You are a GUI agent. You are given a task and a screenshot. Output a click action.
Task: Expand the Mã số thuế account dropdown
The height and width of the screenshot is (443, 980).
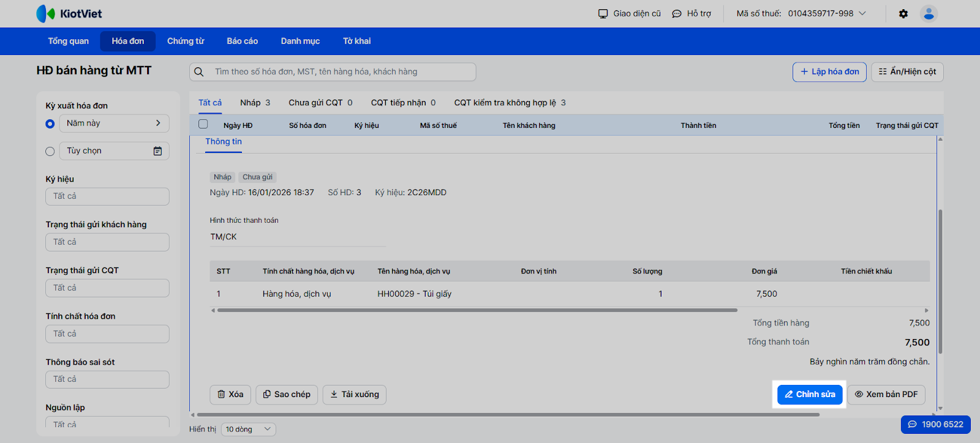tap(801, 13)
